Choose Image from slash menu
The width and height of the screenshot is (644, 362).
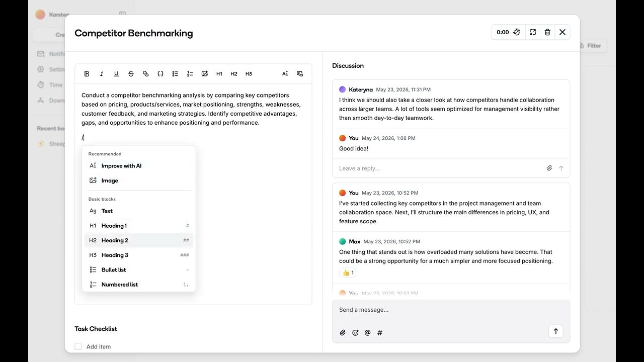(x=139, y=180)
